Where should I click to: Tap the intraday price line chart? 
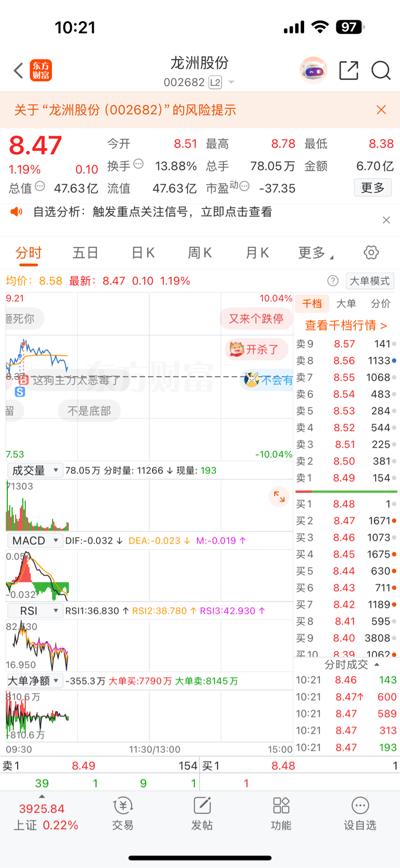tap(149, 376)
